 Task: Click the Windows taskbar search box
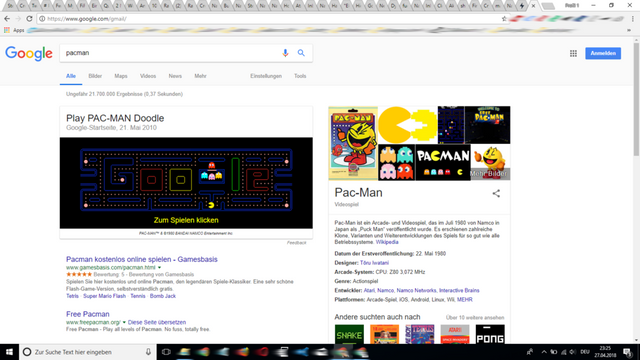(88, 352)
